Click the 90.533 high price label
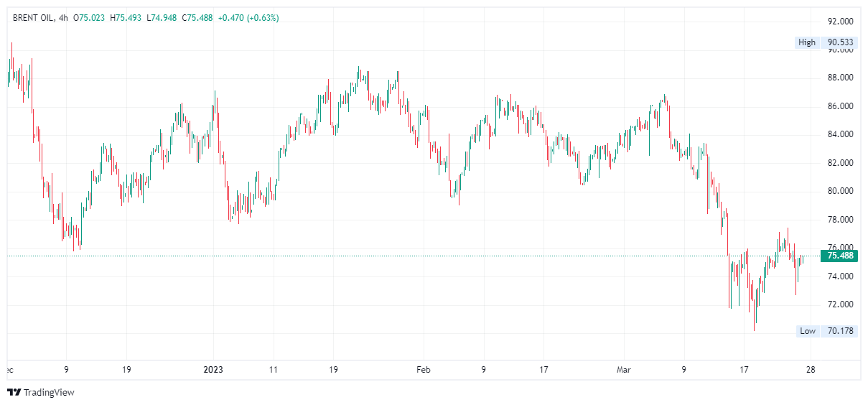 [841, 42]
